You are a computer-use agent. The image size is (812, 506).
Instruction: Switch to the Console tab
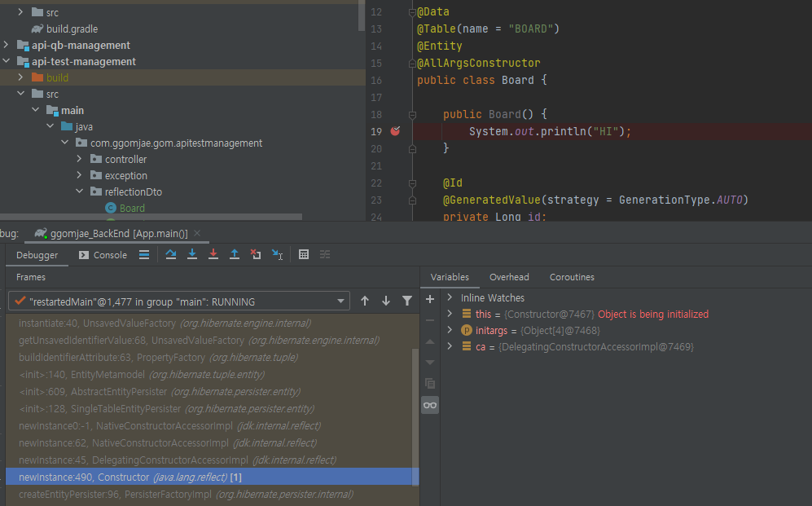click(103, 255)
